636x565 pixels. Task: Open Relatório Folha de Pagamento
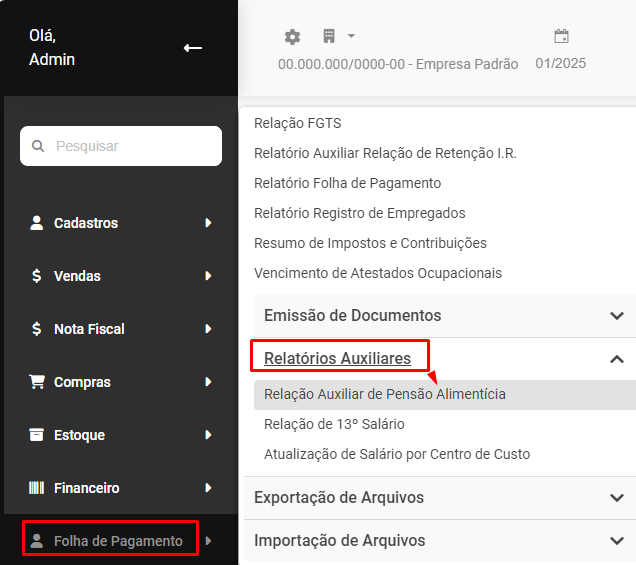coord(348,183)
